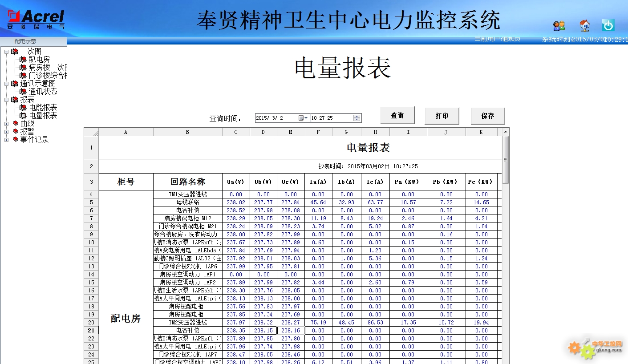Click the 保存 button

488,116
